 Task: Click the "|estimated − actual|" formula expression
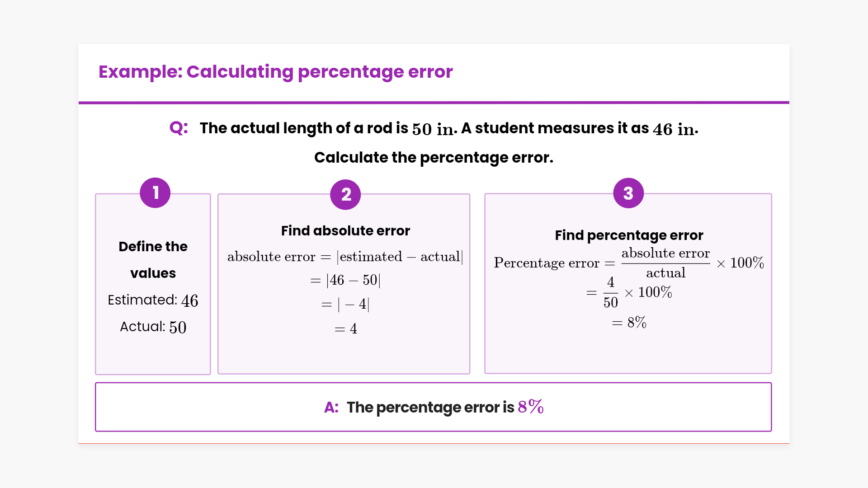[x=400, y=257]
